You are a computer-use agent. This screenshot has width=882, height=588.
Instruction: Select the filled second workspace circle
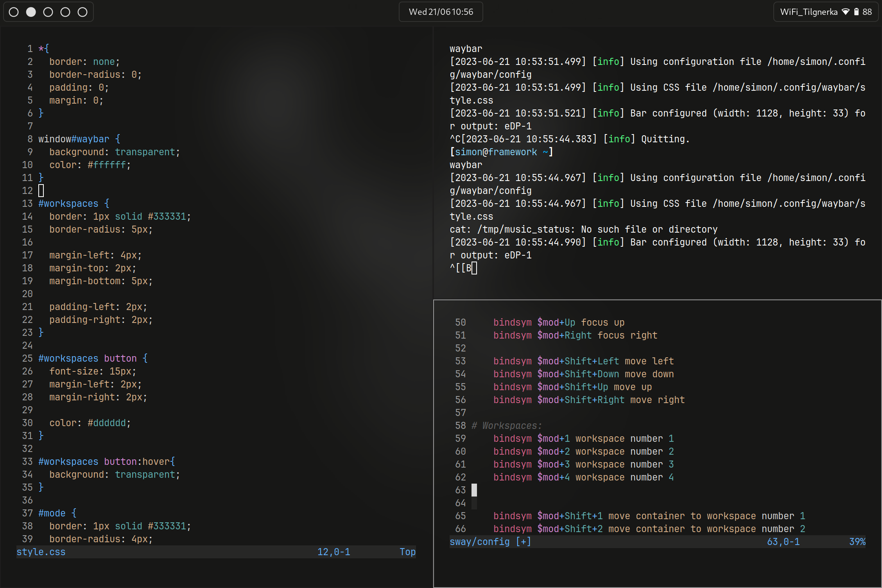click(31, 12)
